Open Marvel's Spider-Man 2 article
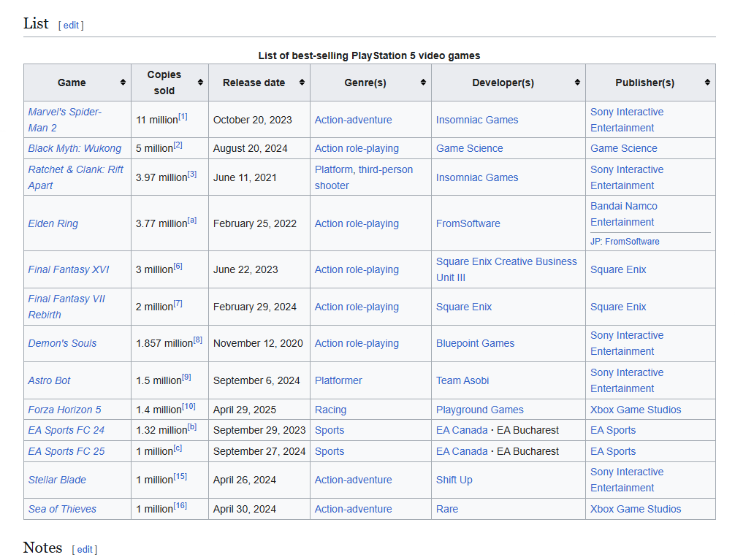Viewport: 735px width, 560px height. pos(65,120)
